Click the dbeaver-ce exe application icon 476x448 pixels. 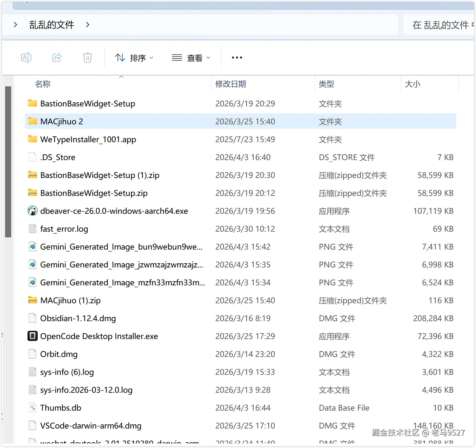32,211
